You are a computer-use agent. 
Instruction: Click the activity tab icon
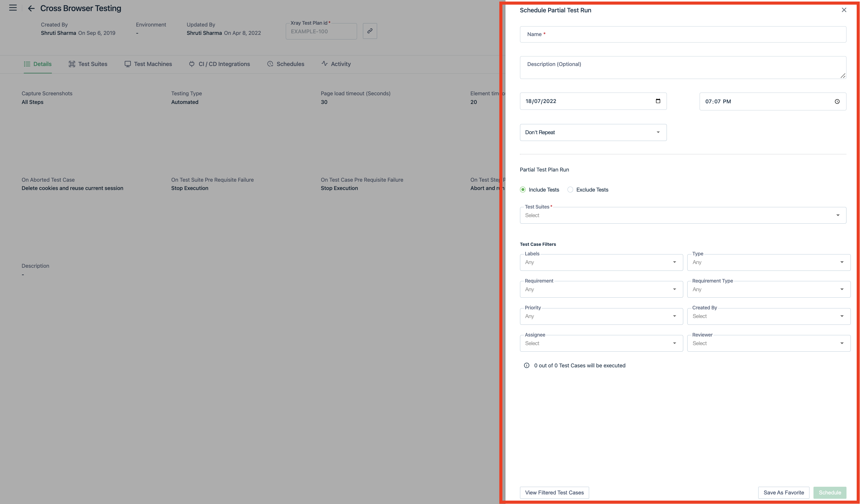325,64
